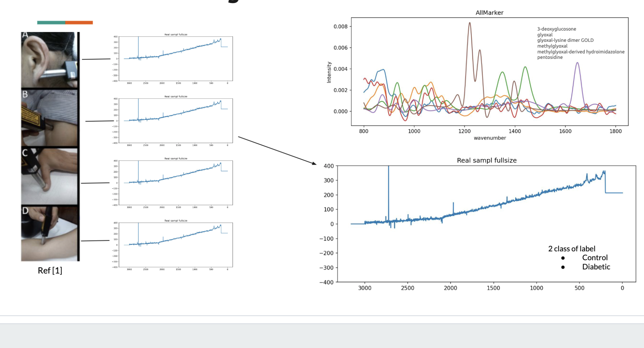Click photo A showing the ear measurement
The image size is (644, 348).
point(49,60)
